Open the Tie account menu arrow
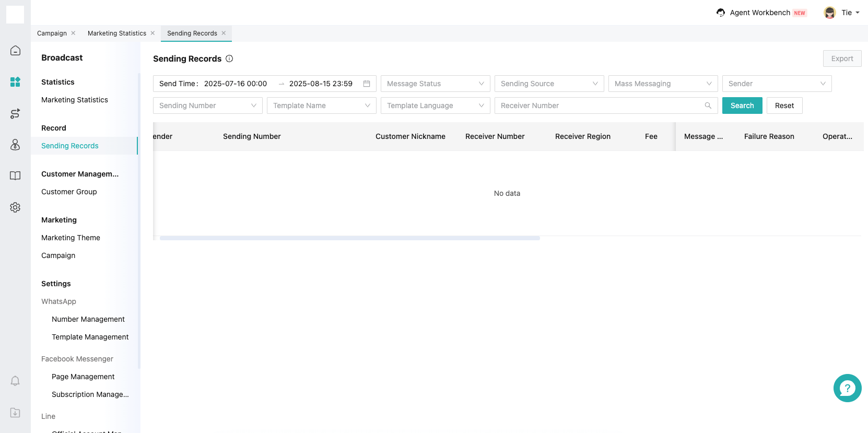The height and width of the screenshot is (433, 868). pyautogui.click(x=858, y=13)
